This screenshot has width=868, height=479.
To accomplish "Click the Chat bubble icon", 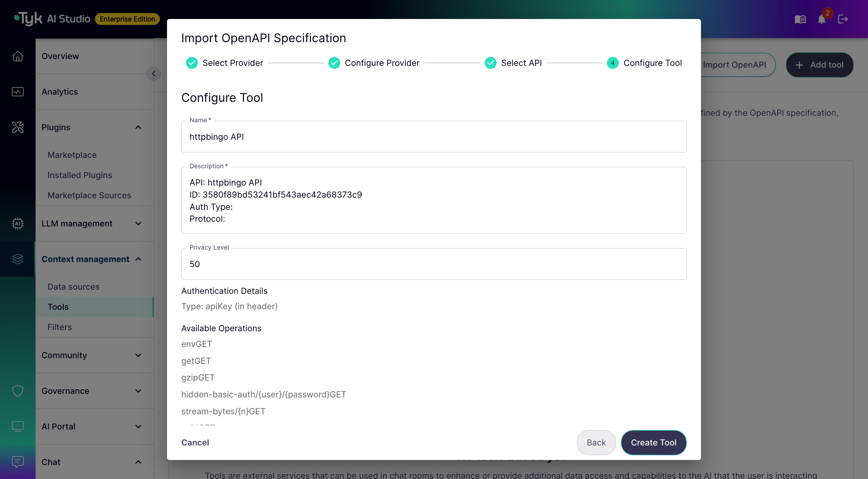I will 18,462.
